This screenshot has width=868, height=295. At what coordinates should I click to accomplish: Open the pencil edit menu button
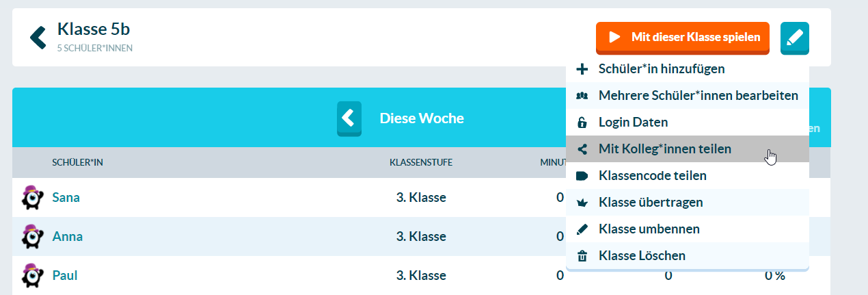794,38
